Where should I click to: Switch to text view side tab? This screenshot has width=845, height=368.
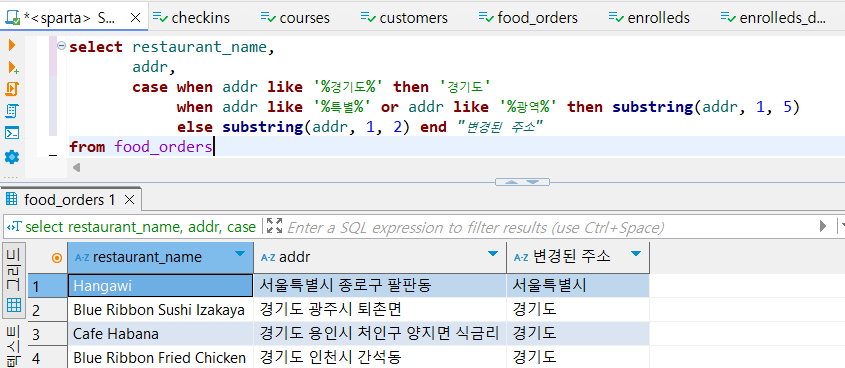14,346
